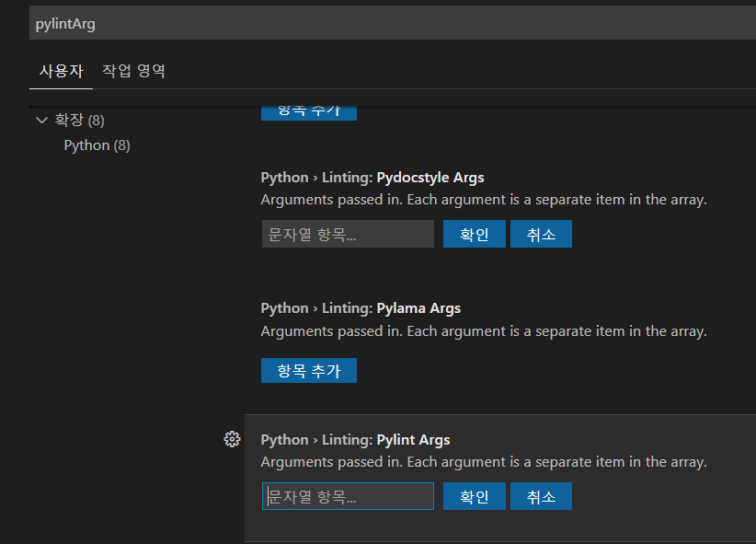Switch to the 작업 영역 tab
This screenshot has height=544, width=756.
[133, 71]
